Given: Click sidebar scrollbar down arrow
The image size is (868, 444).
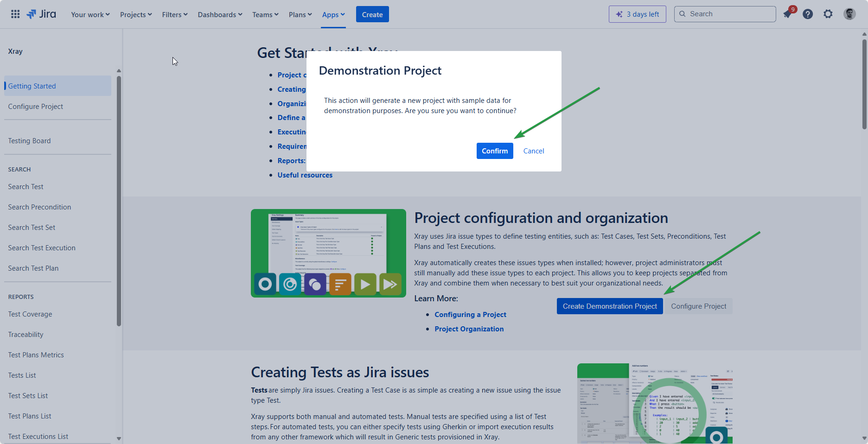Looking at the screenshot, I should [119, 438].
